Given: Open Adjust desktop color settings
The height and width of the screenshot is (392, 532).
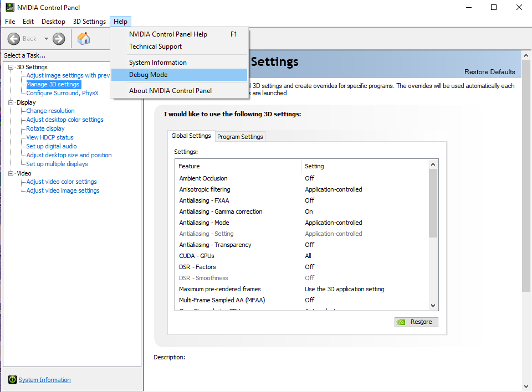Looking at the screenshot, I should coord(65,120).
